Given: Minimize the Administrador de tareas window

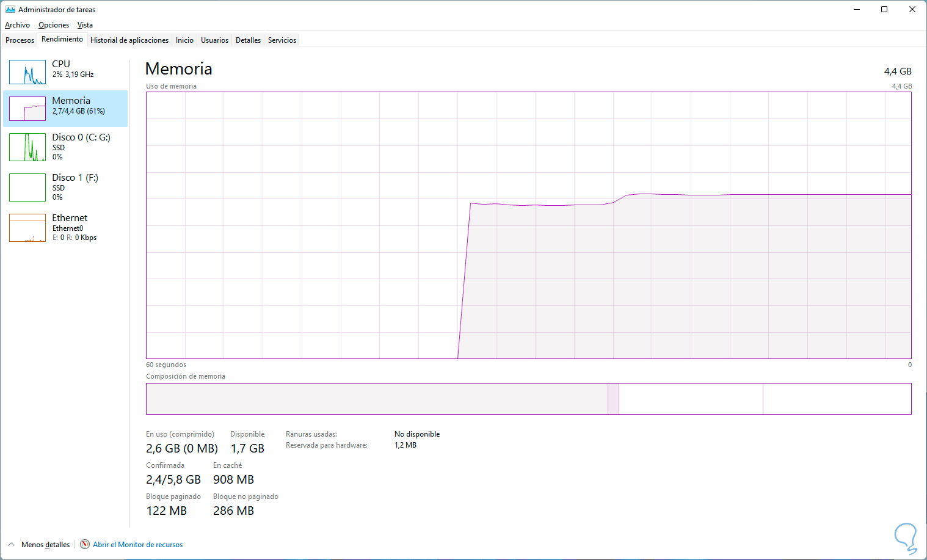Looking at the screenshot, I should 857,10.
